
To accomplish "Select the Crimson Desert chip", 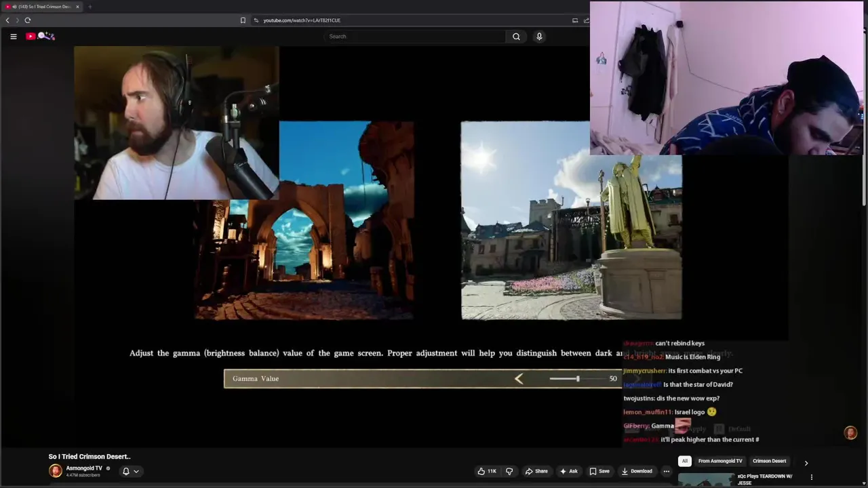I will click(x=769, y=461).
